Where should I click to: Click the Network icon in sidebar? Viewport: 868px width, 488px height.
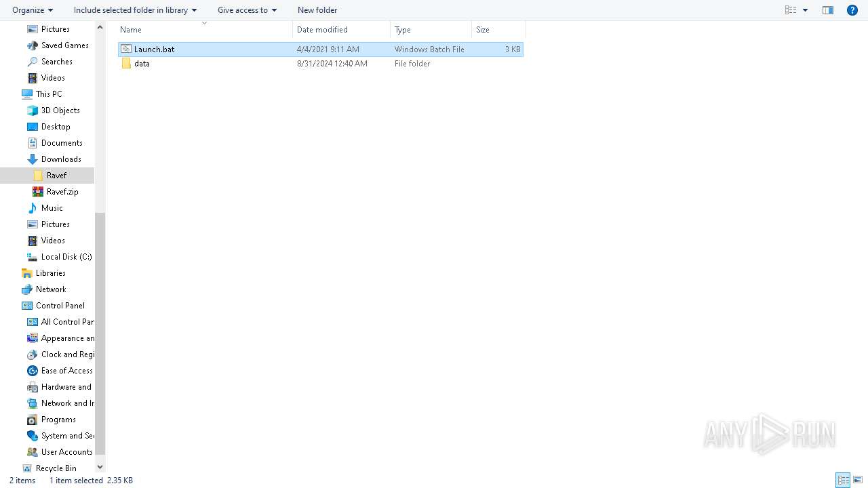pos(26,289)
